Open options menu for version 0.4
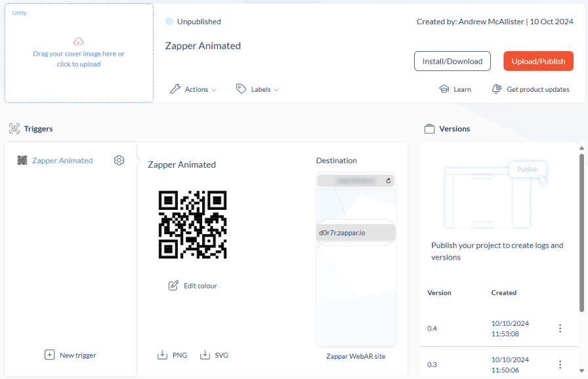The image size is (588, 379). coord(560,329)
